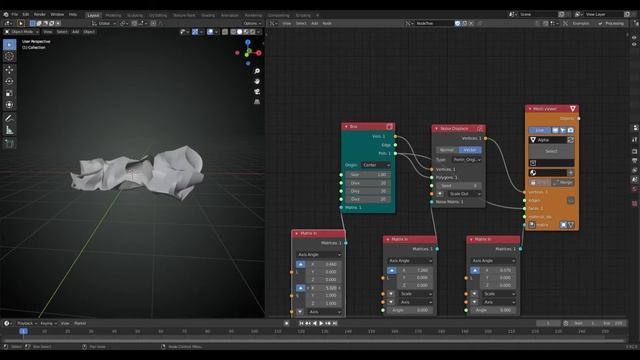The height and width of the screenshot is (360, 640).
Task: Click the Processing button in node editor header
Action: pyautogui.click(x=611, y=23)
